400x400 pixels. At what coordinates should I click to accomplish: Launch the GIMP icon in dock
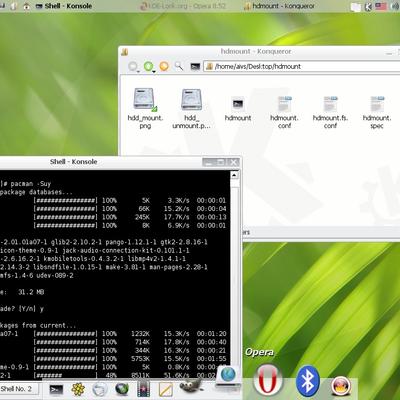(x=191, y=387)
